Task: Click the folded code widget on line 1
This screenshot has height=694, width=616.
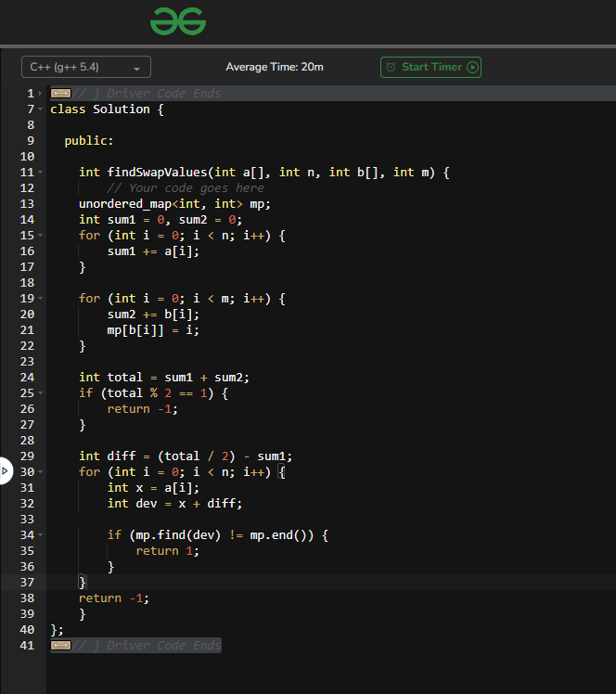Action: click(x=60, y=94)
